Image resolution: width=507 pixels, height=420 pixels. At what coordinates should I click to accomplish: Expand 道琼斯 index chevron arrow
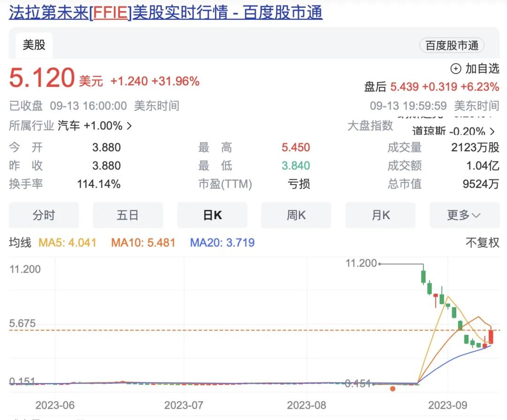492,131
